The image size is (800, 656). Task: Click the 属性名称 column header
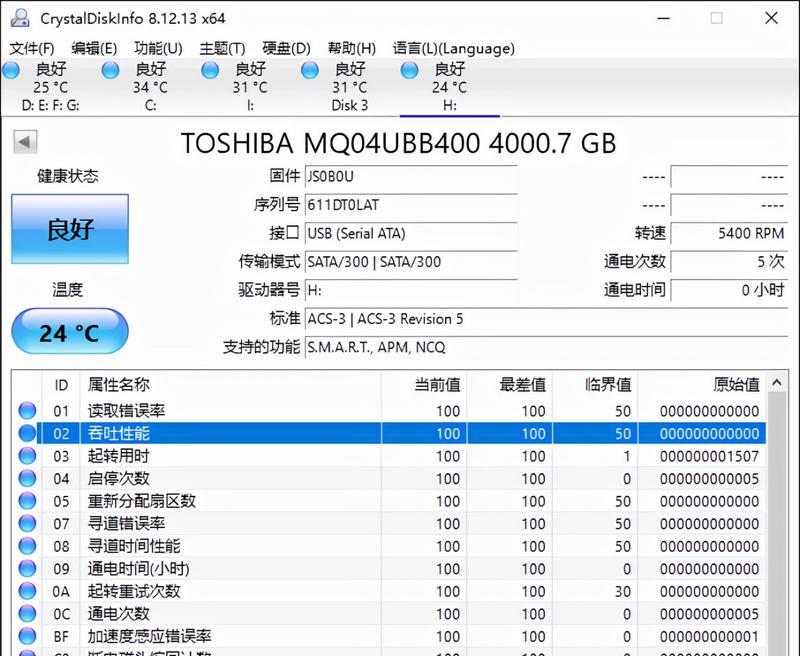tap(231, 385)
